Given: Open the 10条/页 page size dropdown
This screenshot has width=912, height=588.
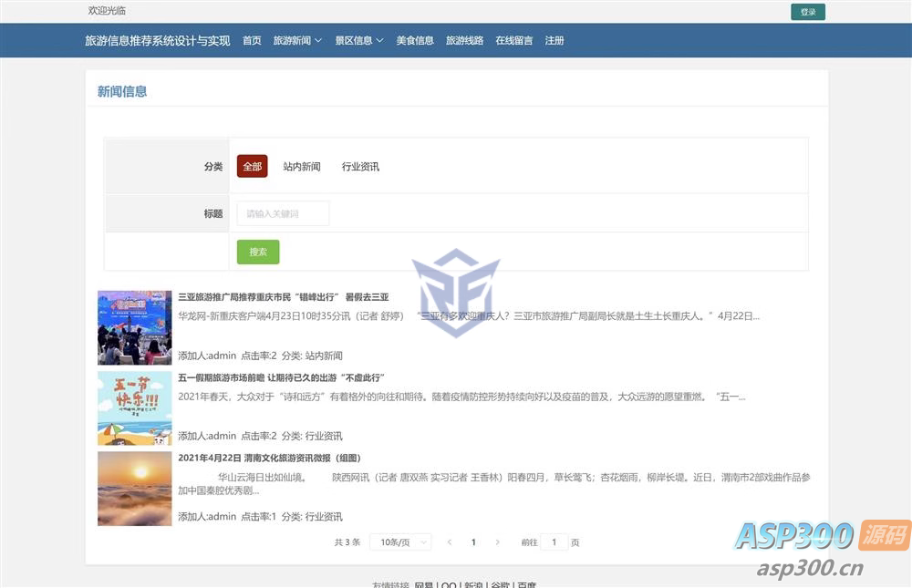Looking at the screenshot, I should (400, 542).
